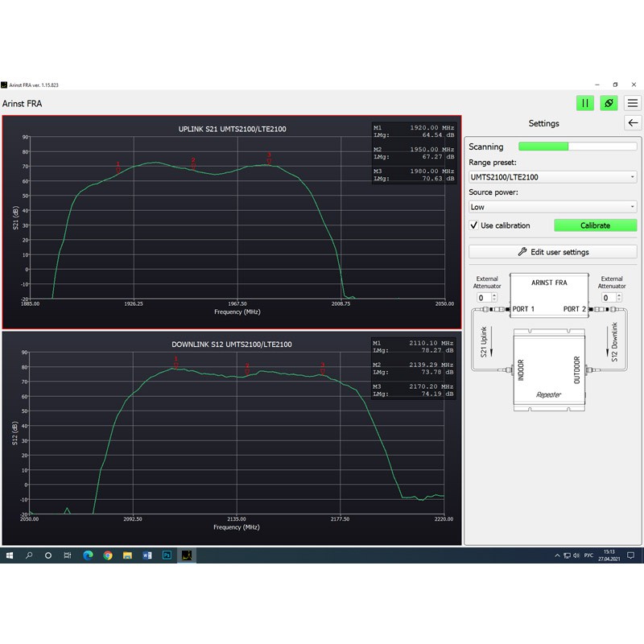Image resolution: width=644 pixels, height=644 pixels.
Task: Click the Scanning progress bar
Action: pos(576,147)
